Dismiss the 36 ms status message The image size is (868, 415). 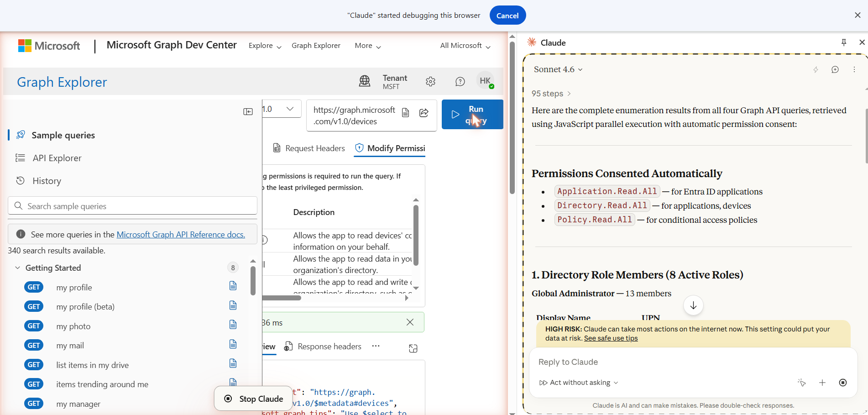point(410,322)
